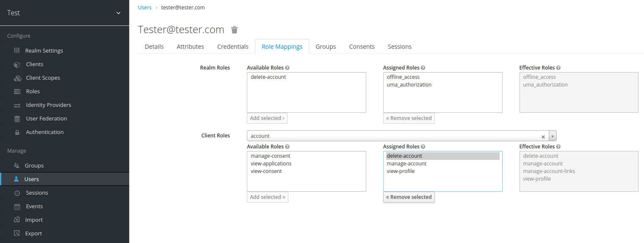Click the Sessions clock icon

[17, 193]
